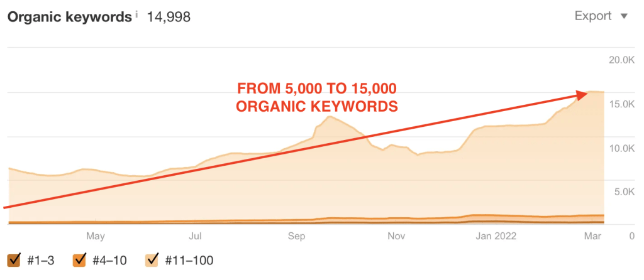Click the Export dropdown triangle arrow
This screenshot has width=644, height=280.
click(625, 17)
